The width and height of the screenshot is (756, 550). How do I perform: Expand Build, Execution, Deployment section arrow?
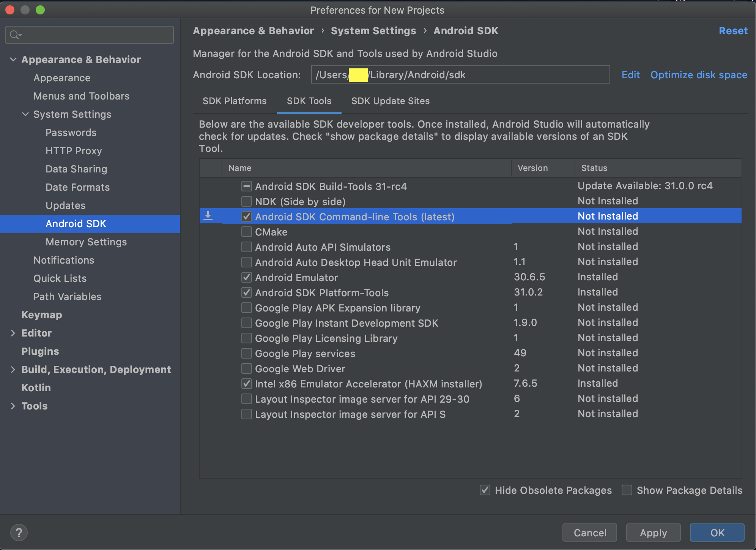click(x=13, y=370)
